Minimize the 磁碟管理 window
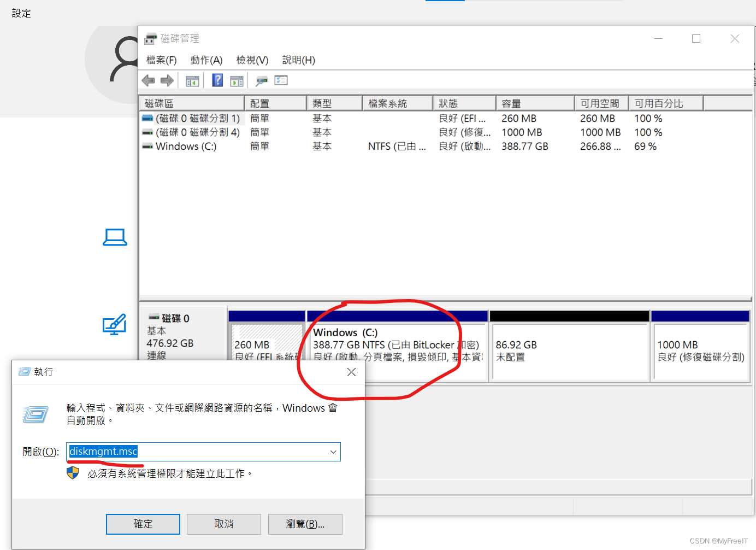The width and height of the screenshot is (756, 550). [x=659, y=38]
